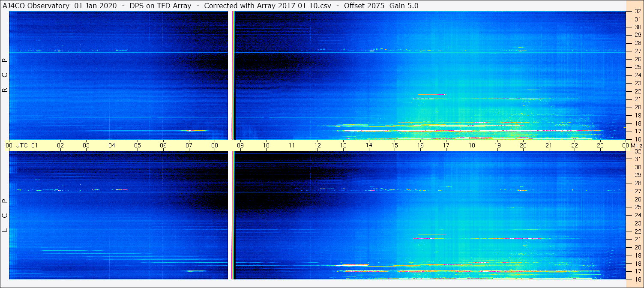
Task: Click "DPS on TFD Array" header text
Action: click(160, 6)
